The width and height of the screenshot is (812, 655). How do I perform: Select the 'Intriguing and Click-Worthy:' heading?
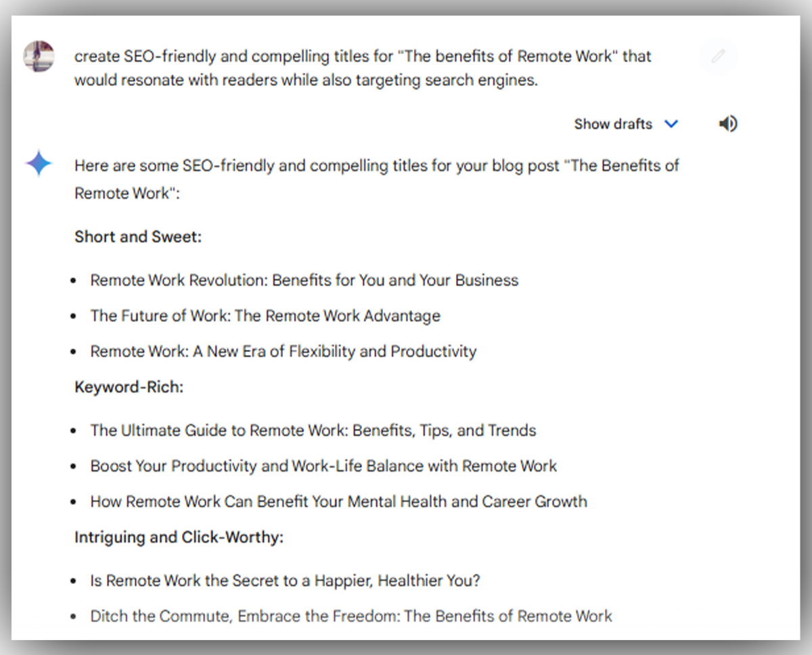[179, 537]
